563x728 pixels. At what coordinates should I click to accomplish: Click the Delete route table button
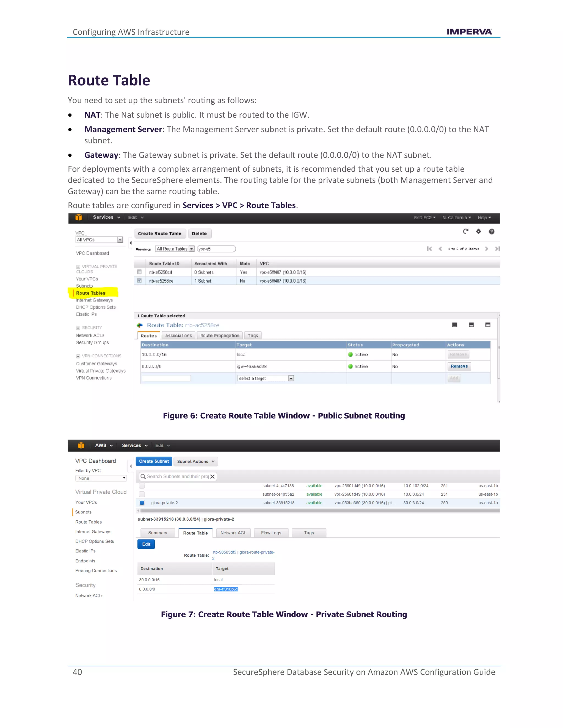(200, 234)
